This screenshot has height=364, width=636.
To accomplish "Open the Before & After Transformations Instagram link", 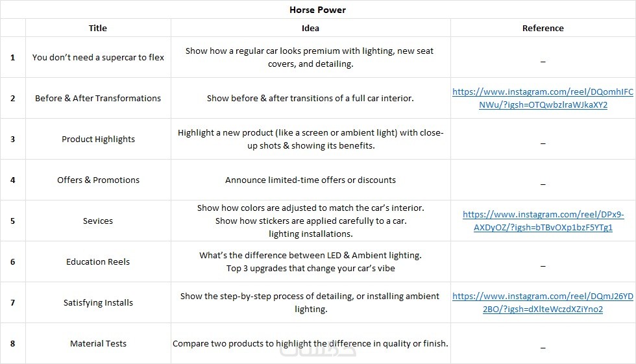I will pyautogui.click(x=543, y=99).
